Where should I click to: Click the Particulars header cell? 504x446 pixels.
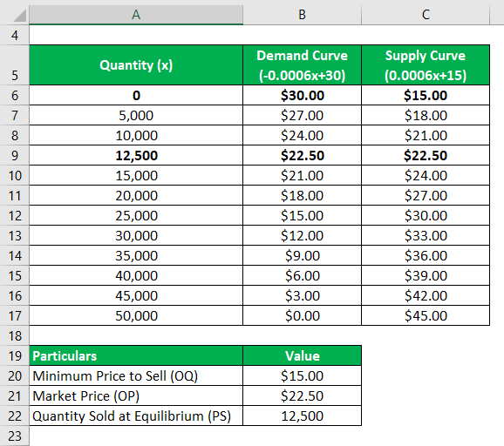pyautogui.click(x=136, y=355)
